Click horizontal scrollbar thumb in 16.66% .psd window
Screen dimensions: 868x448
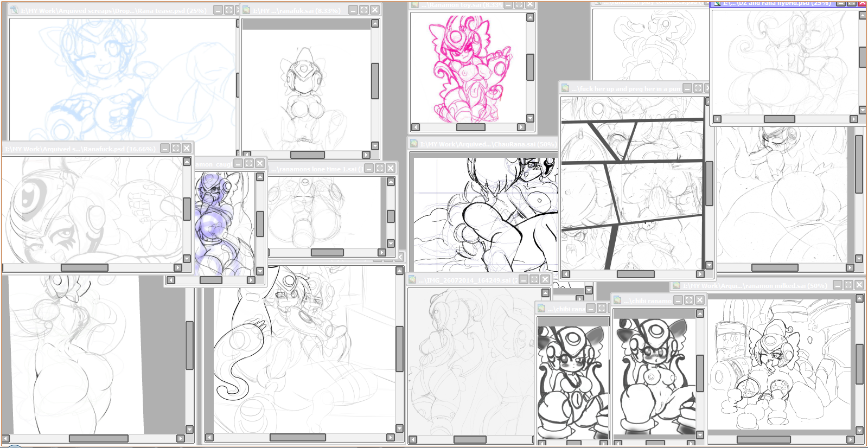coord(85,268)
